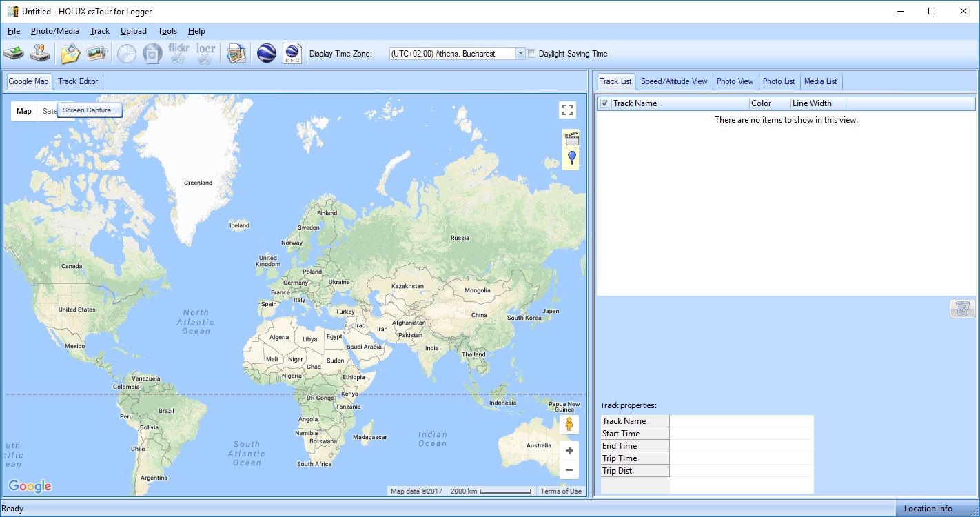The image size is (980, 517).
Task: Click the read device log toolbar icon
Action: click(14, 53)
